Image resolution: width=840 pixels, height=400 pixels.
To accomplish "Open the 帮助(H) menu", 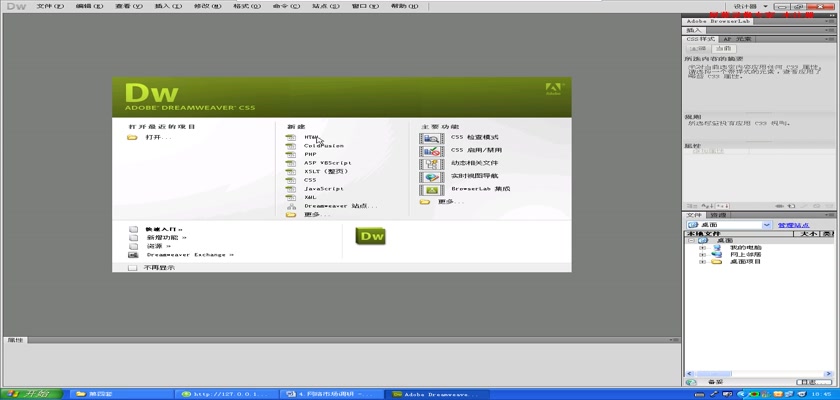I will coord(404,6).
